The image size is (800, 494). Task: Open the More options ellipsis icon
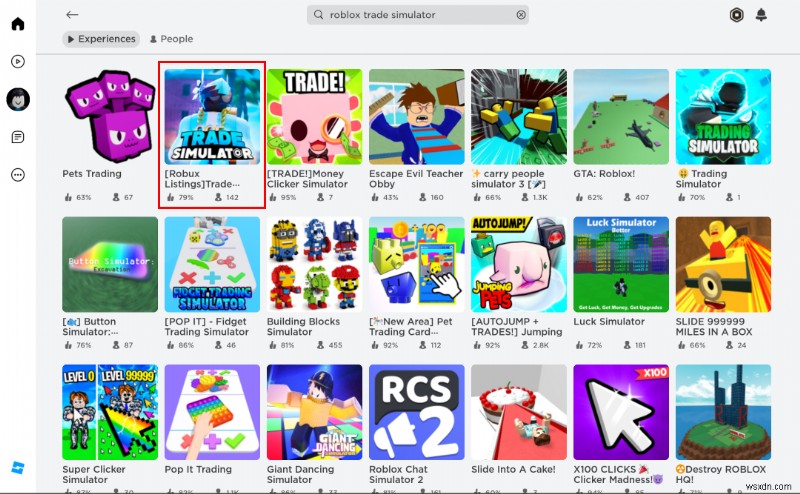tap(18, 175)
